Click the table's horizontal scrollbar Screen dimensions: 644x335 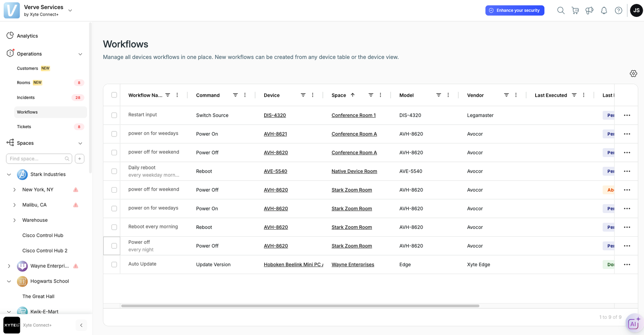click(300, 306)
